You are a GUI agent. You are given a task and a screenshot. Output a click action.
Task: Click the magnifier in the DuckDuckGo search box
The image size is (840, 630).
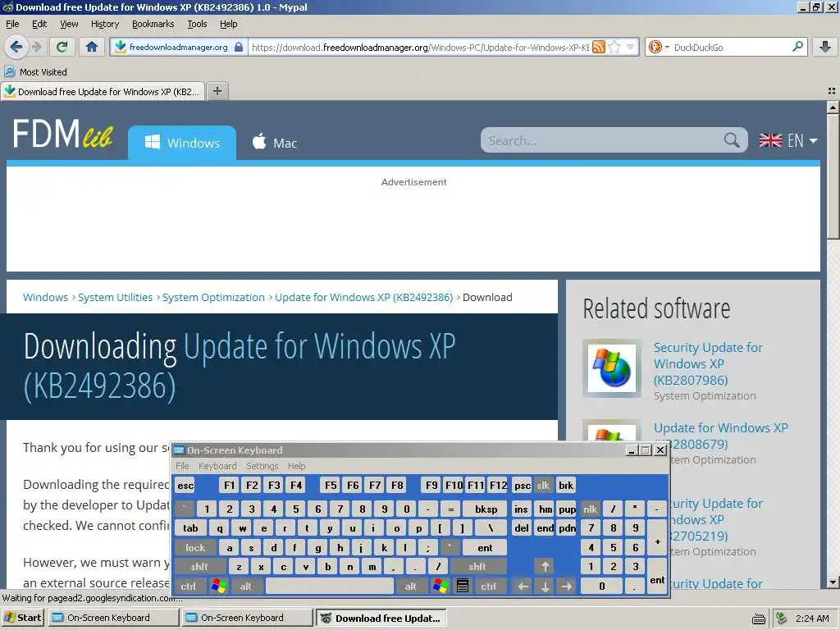point(797,47)
